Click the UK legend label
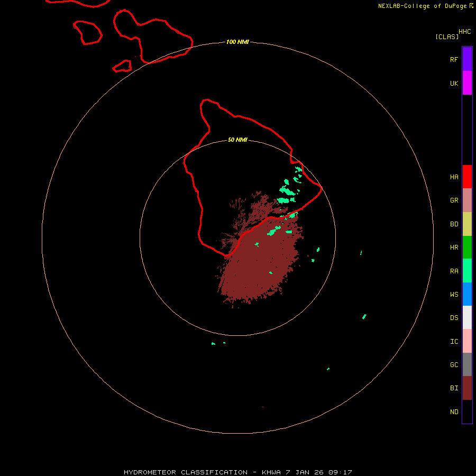Viewport: 476px width, 476px height. [x=454, y=83]
